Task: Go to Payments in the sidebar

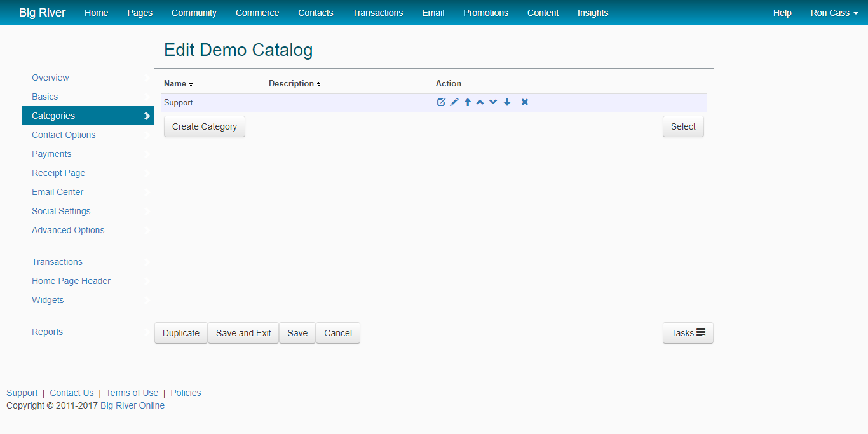Action: 88,154
